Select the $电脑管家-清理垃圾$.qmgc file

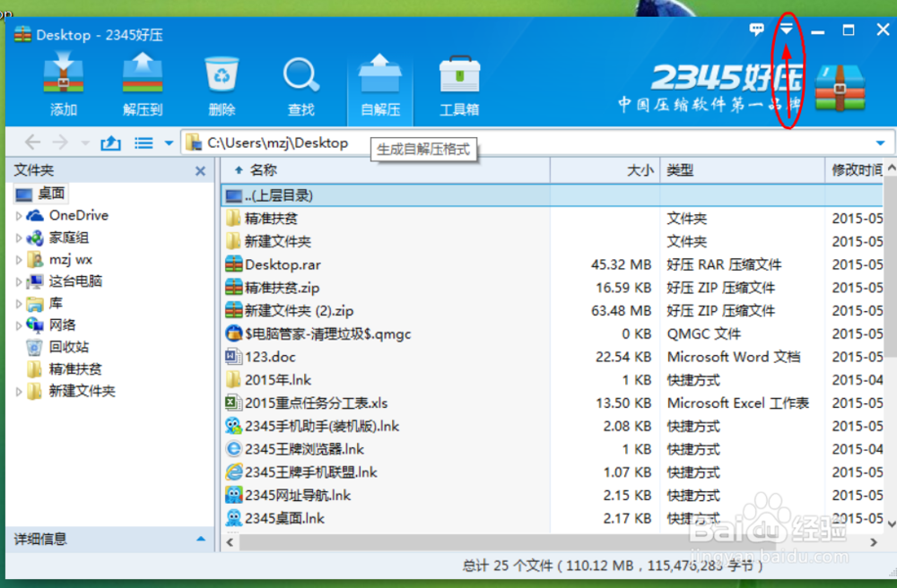point(552,333)
